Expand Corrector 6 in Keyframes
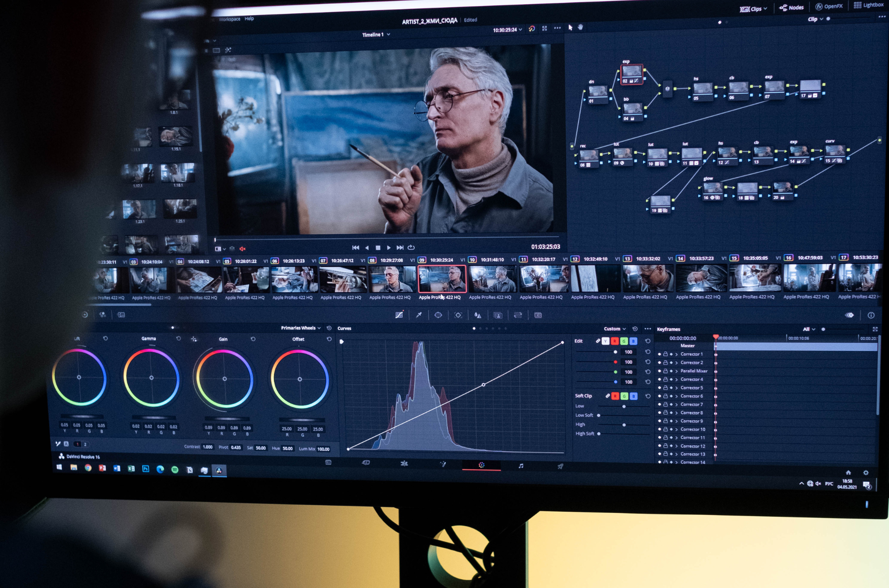Viewport: 889px width, 588px height. [x=676, y=396]
